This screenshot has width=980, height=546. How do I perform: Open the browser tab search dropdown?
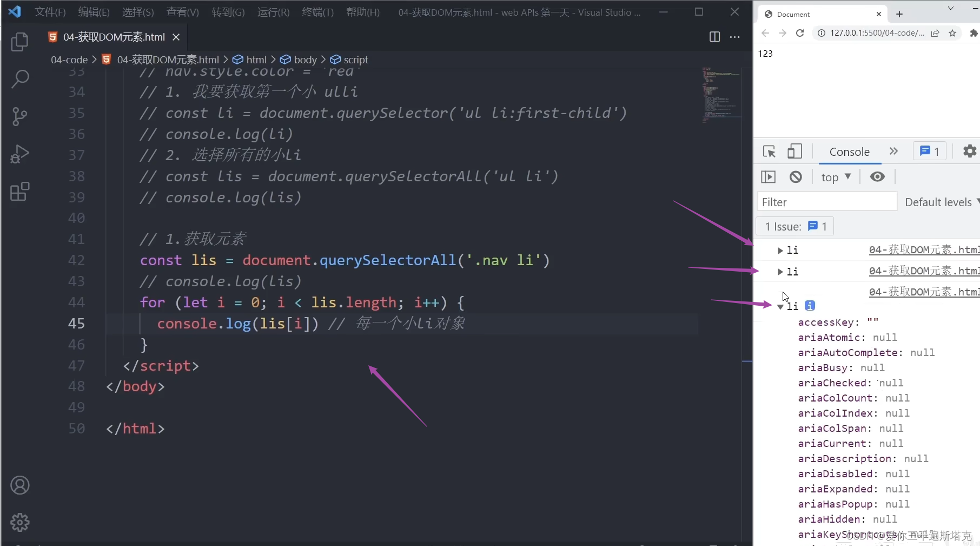[x=950, y=9]
